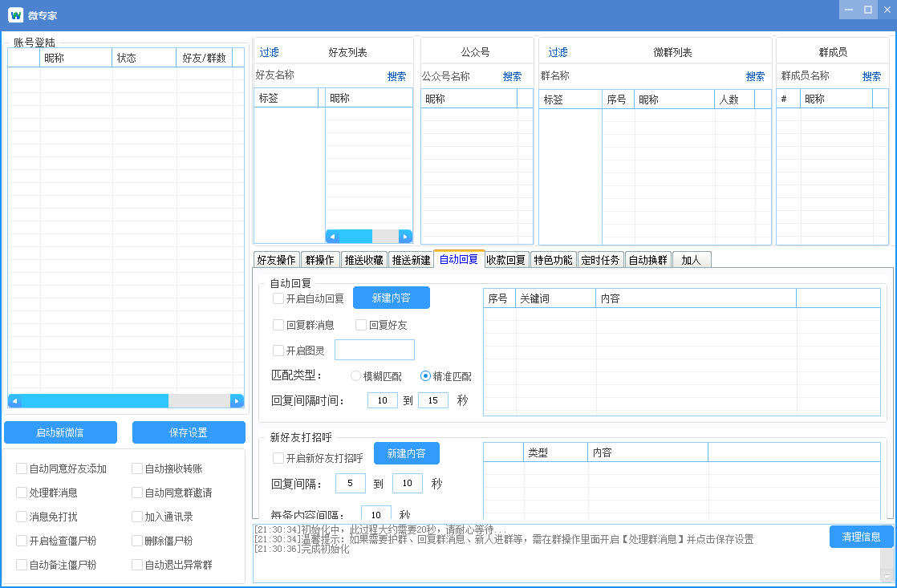Click 类型 column header in greeting table
The width and height of the screenshot is (897, 588).
point(555,452)
